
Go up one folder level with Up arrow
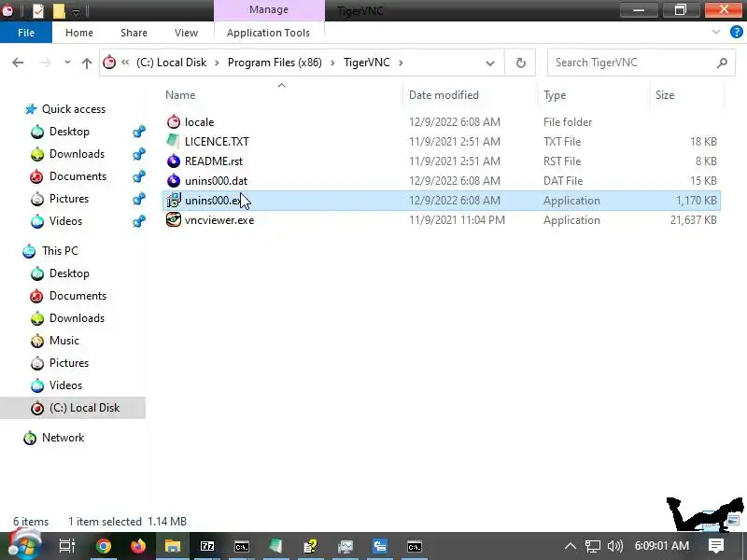pos(87,63)
